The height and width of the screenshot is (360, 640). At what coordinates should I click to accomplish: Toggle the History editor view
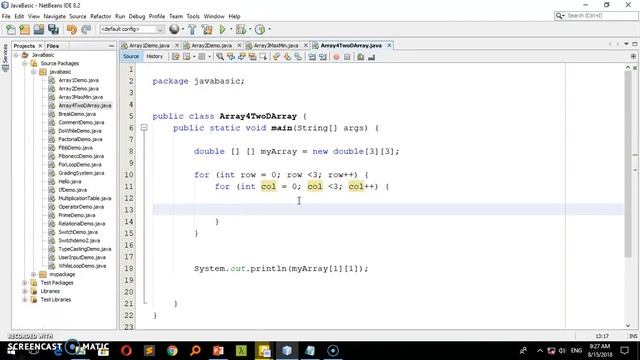pyautogui.click(x=154, y=56)
